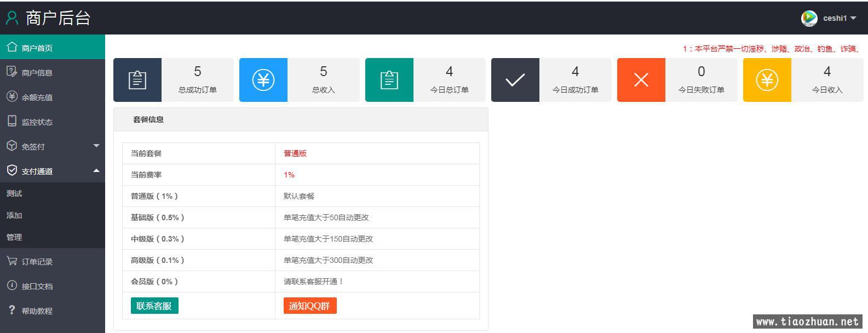
Task: Click the checkmark icon for 今日成功订单
Action: [515, 80]
